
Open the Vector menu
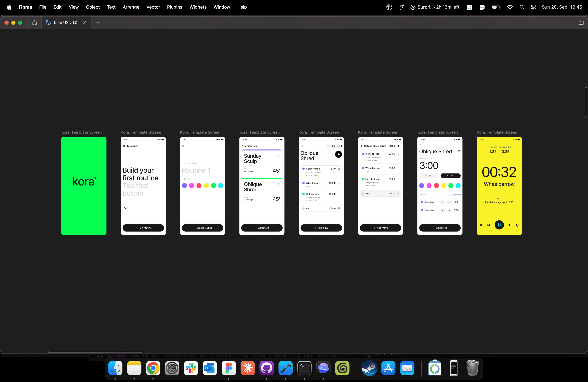tap(153, 7)
